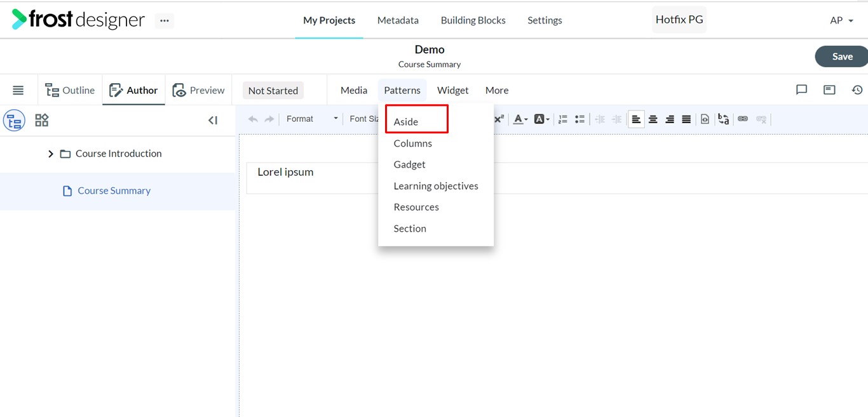Image resolution: width=868 pixels, height=417 pixels.
Task: Switch to Outline view
Action: point(70,90)
